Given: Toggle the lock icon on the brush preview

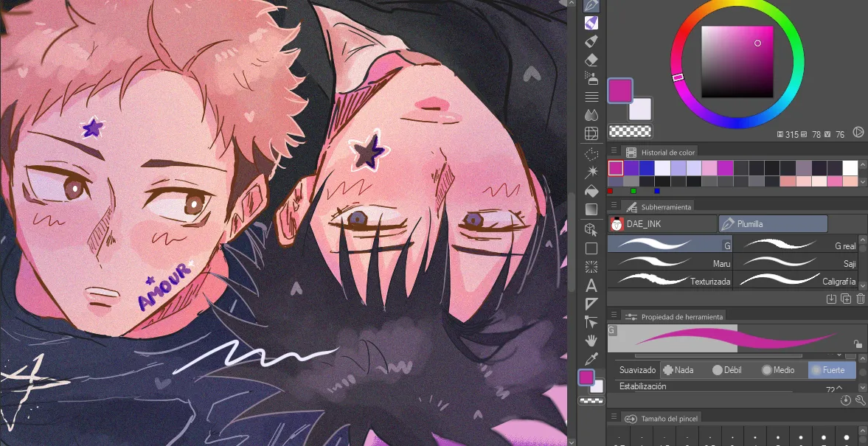Looking at the screenshot, I should [858, 344].
